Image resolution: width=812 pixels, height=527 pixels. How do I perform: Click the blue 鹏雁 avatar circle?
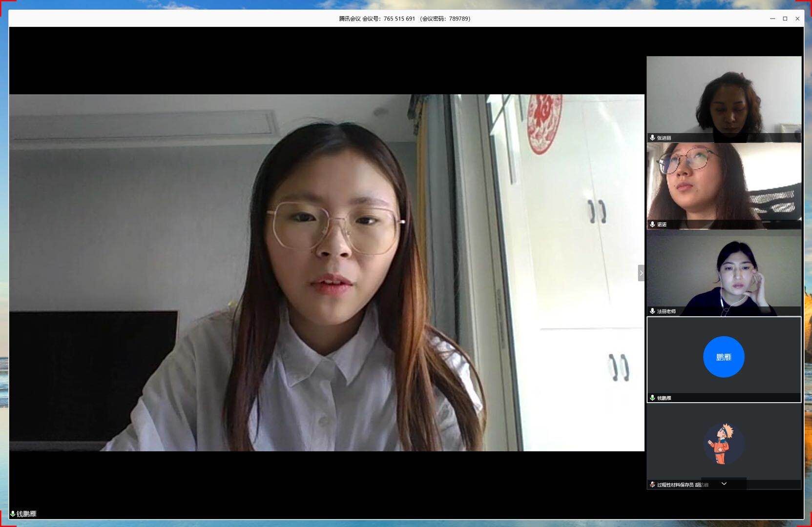click(x=723, y=357)
